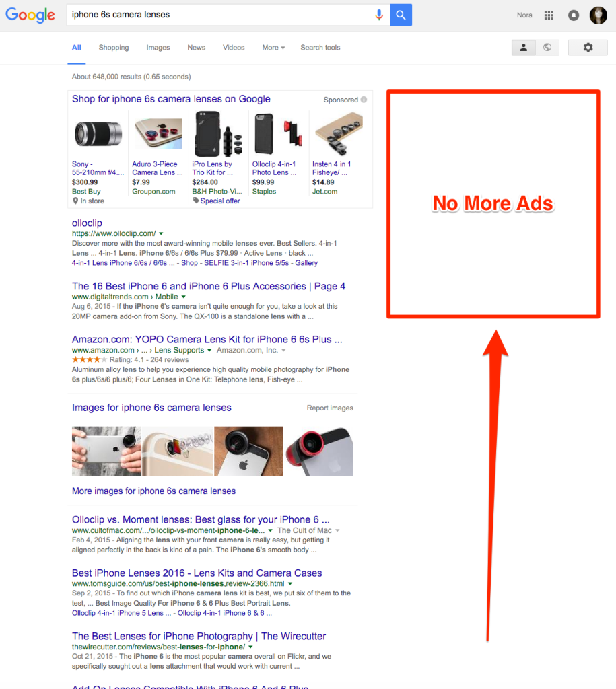Image resolution: width=616 pixels, height=689 pixels.
Task: Expand the More search options dropdown
Action: (273, 48)
